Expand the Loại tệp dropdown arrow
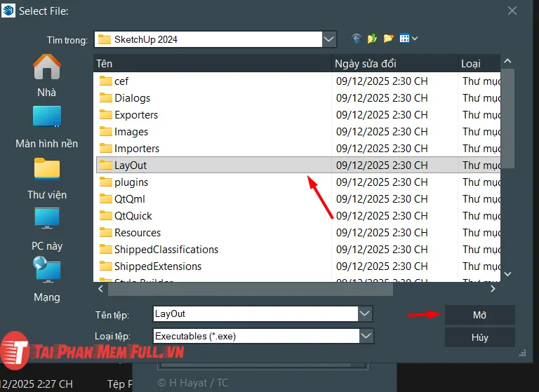Screen dimensions: 539x392 (x=366, y=336)
